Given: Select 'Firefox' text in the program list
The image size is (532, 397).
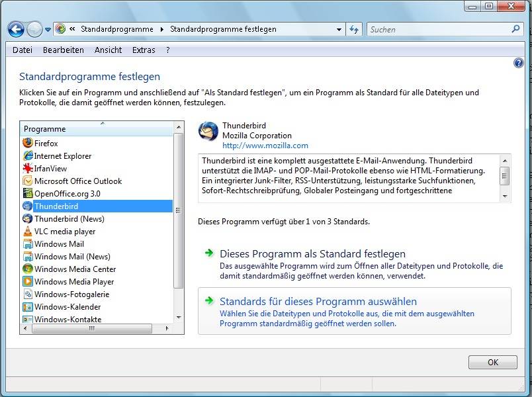Looking at the screenshot, I should point(46,143).
